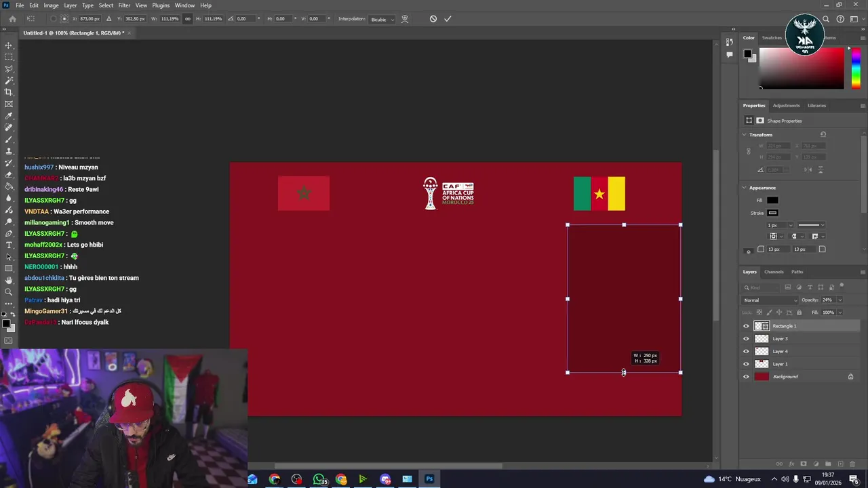This screenshot has width=868, height=488.
Task: Select the Lasso tool
Action: 9,69
